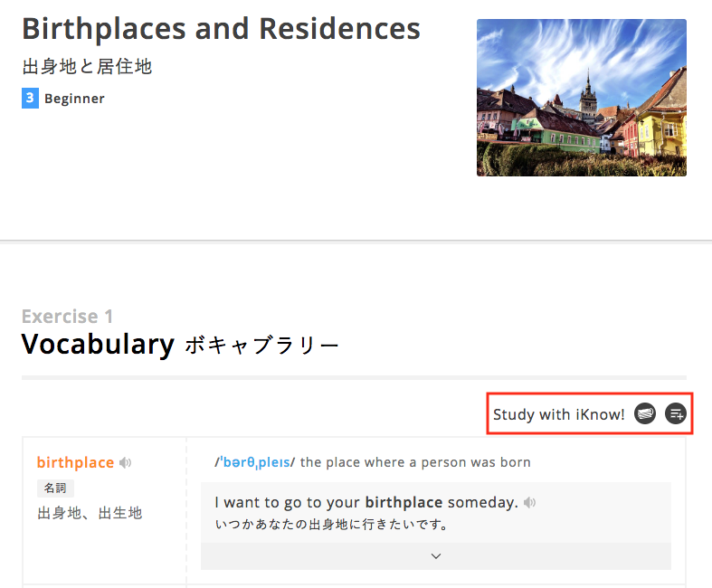Click the Japanese example sentence translation
This screenshot has height=588, width=712.
(x=331, y=525)
